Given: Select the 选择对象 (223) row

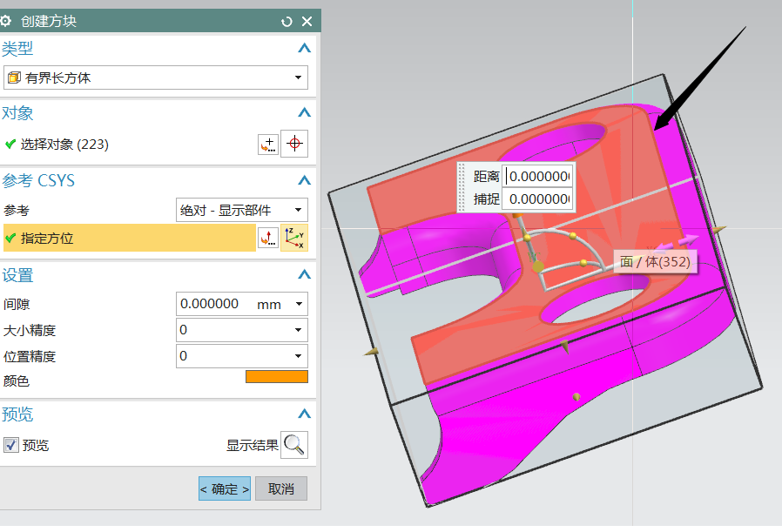Looking at the screenshot, I should point(65,145).
